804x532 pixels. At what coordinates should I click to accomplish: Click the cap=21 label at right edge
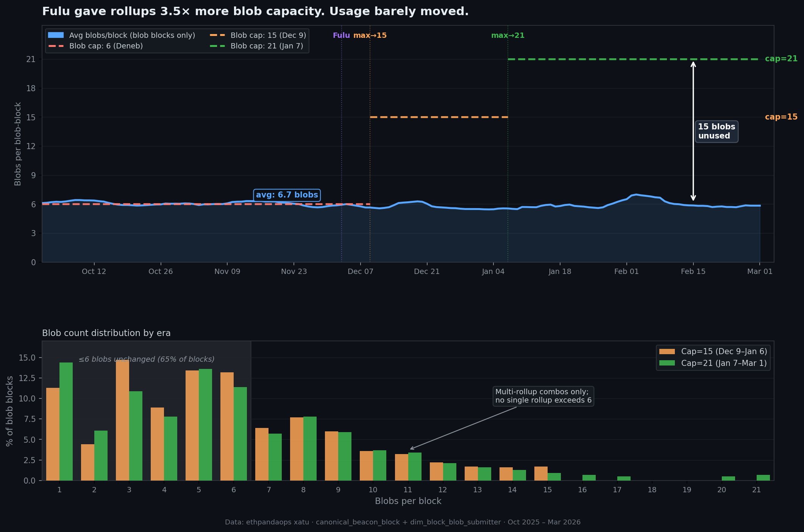781,59
